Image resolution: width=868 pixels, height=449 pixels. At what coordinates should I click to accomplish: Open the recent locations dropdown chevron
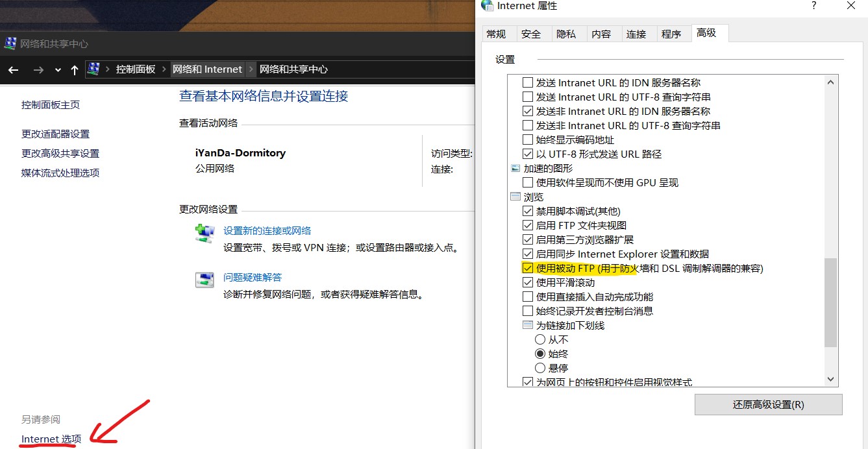point(58,70)
